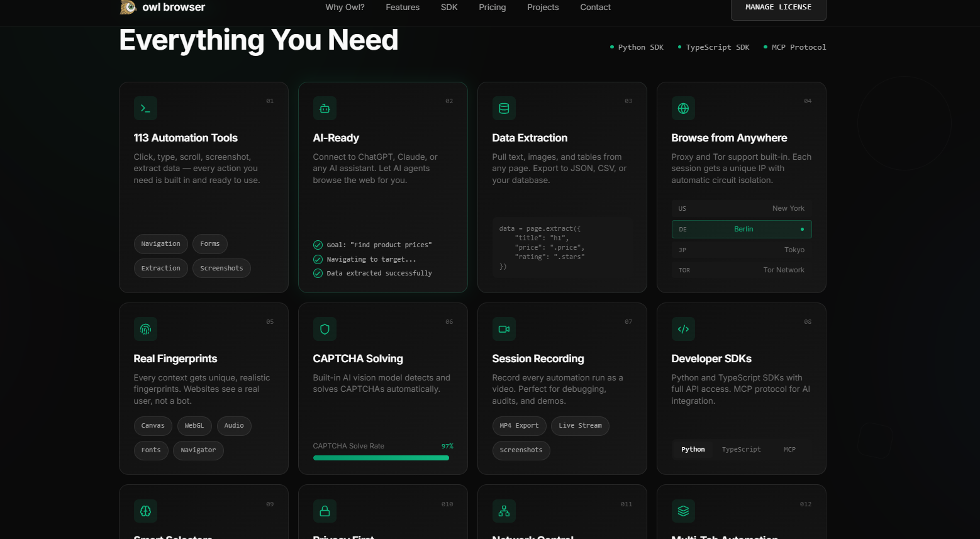Click the video camera icon on Session Recording
980x539 pixels.
point(504,329)
